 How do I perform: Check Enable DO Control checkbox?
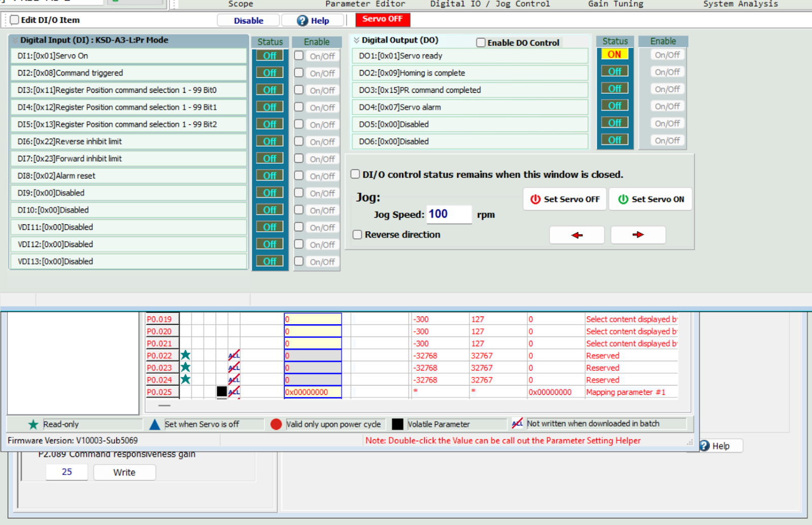tap(481, 43)
